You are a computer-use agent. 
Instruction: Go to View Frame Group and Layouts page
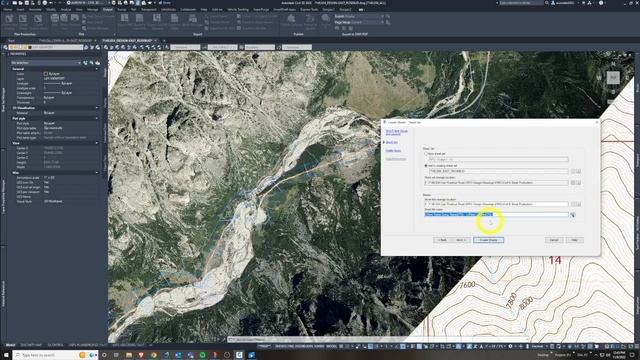coord(396,132)
